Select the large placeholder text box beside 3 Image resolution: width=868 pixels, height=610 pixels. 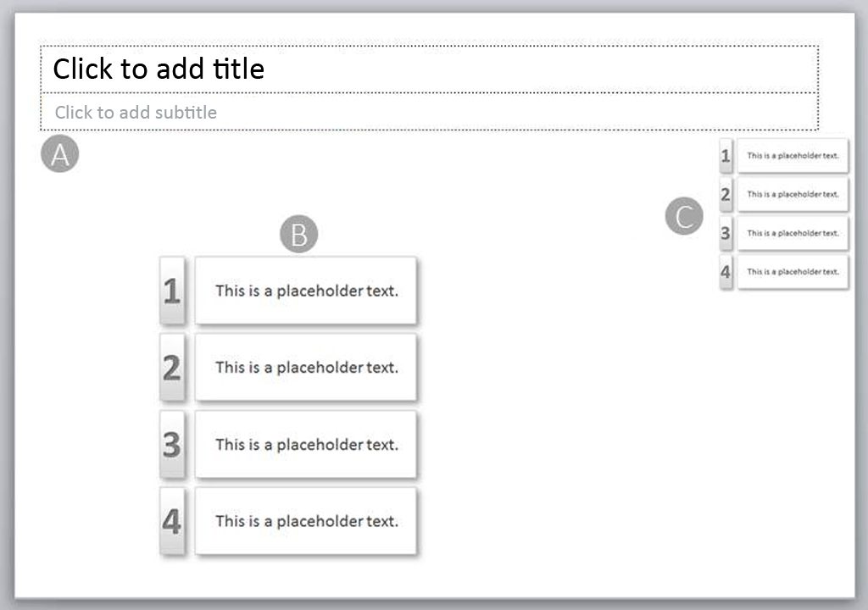pos(305,445)
